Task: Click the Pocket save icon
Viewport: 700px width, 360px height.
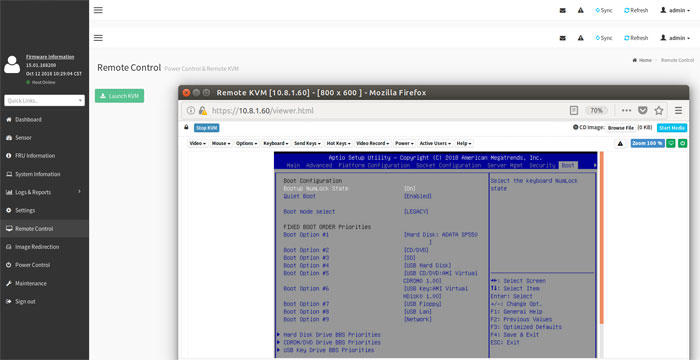Action: coord(642,110)
